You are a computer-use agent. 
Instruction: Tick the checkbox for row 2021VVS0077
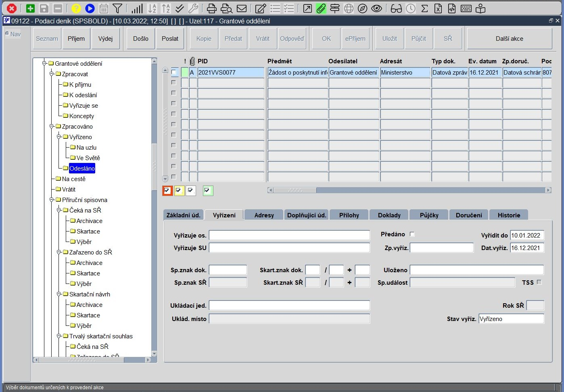click(174, 72)
